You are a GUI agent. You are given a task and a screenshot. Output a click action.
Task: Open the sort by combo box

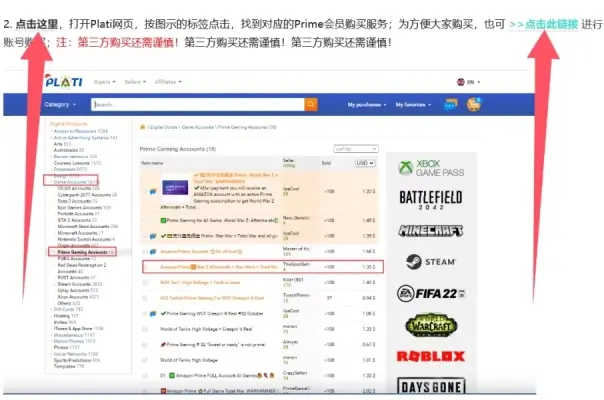pyautogui.click(x=356, y=149)
